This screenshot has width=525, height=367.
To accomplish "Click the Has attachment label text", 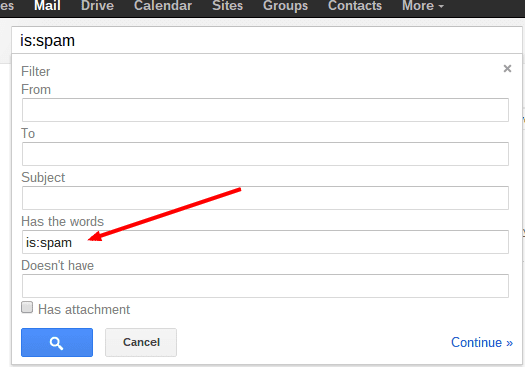I will point(84,310).
